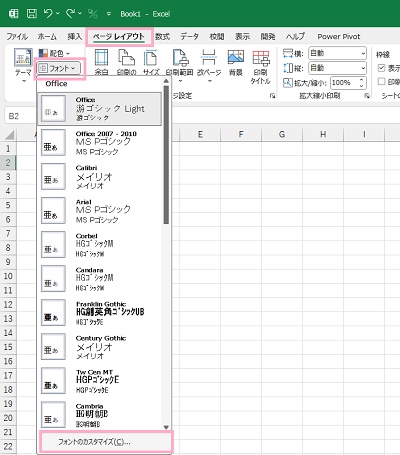Click the 拡大/縮小 percentage field
The width and height of the screenshot is (400, 455).
[344, 83]
